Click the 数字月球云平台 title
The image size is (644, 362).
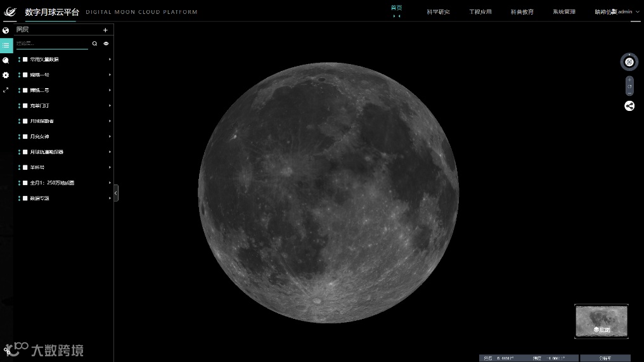52,12
